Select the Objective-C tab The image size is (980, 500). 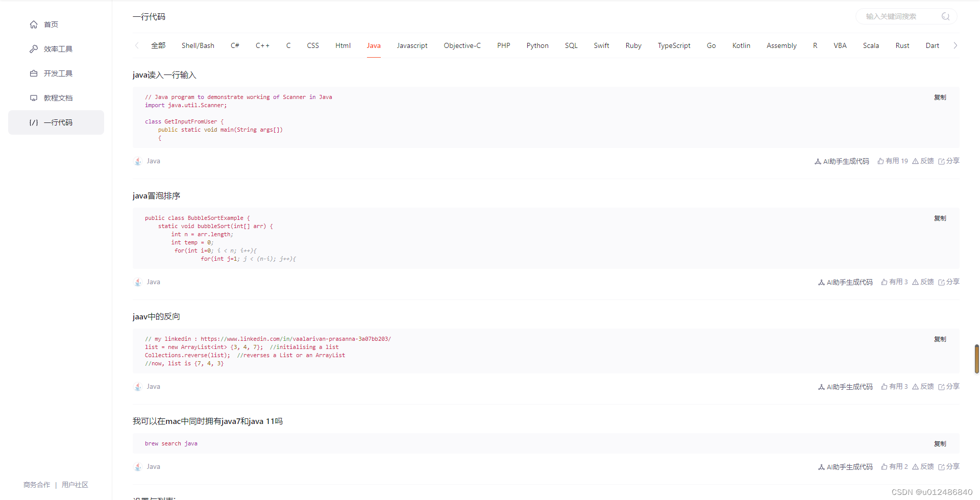(x=462, y=45)
